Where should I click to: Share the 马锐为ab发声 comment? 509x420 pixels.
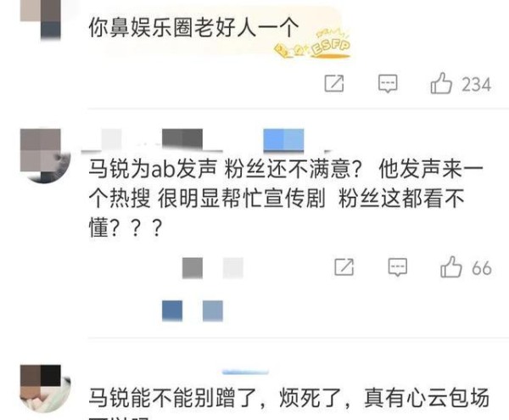[344, 267]
